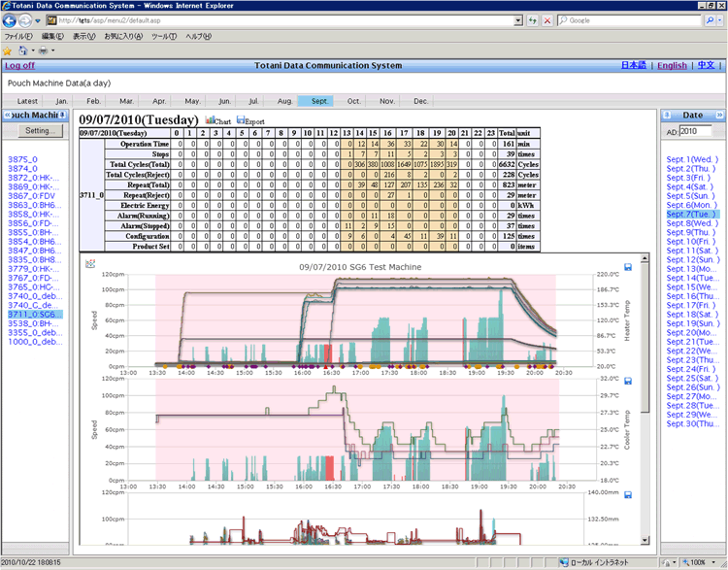Switch language to 日本語
The height and width of the screenshot is (570, 728).
coord(633,65)
